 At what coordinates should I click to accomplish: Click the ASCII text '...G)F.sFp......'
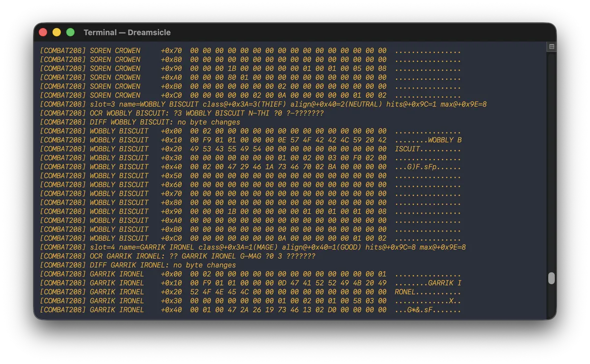point(428,167)
